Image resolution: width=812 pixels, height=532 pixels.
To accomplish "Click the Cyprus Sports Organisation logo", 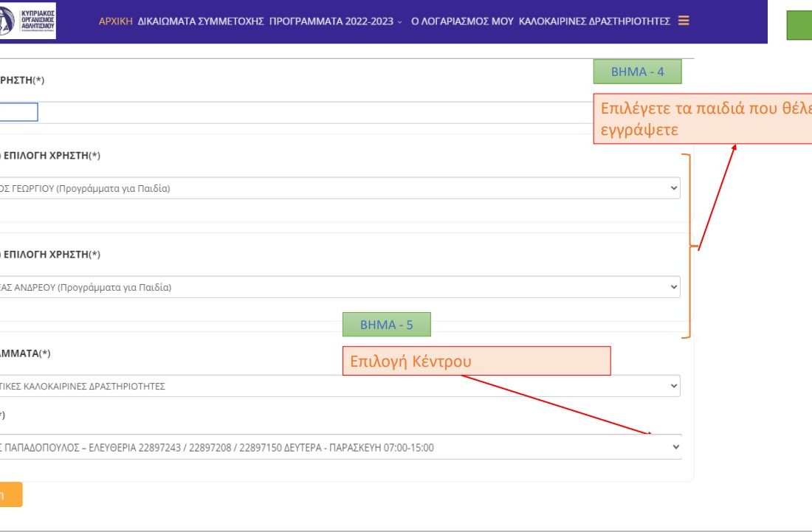I will [x=28, y=21].
